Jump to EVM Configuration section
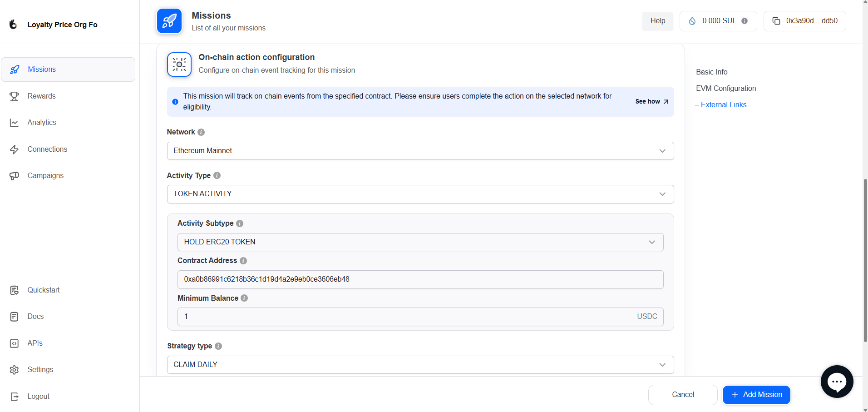 pyautogui.click(x=726, y=89)
